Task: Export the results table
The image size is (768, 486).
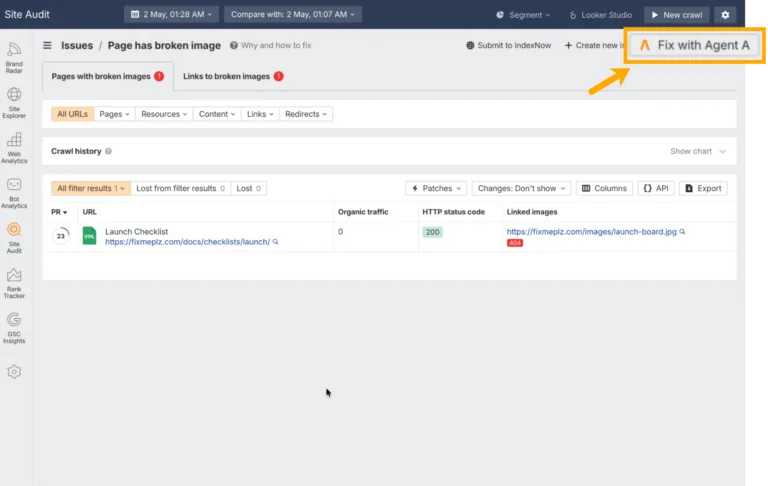Action: (703, 188)
